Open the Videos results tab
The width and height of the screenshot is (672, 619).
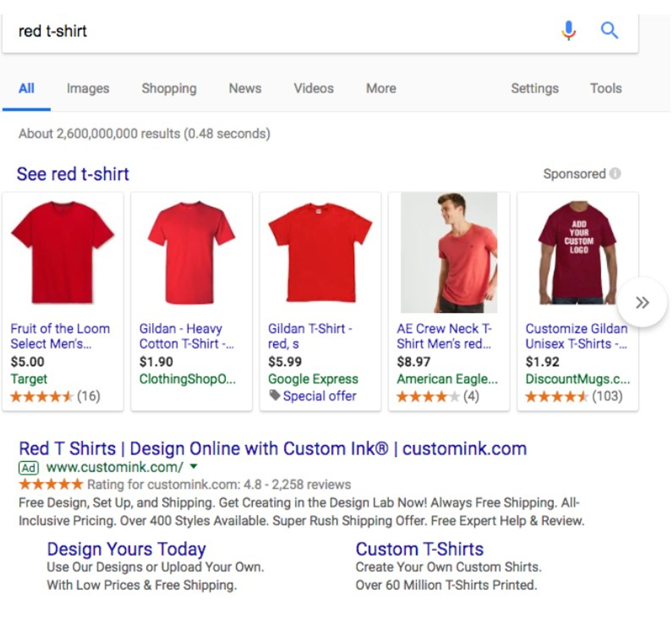point(313,89)
